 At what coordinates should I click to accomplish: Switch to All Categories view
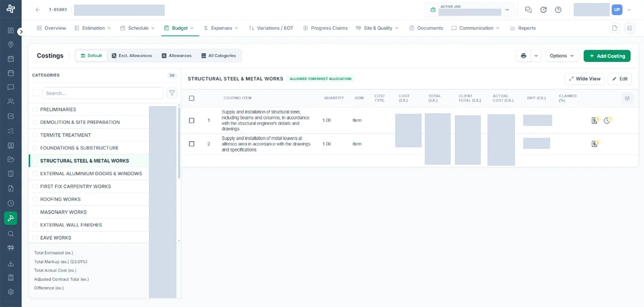click(218, 56)
